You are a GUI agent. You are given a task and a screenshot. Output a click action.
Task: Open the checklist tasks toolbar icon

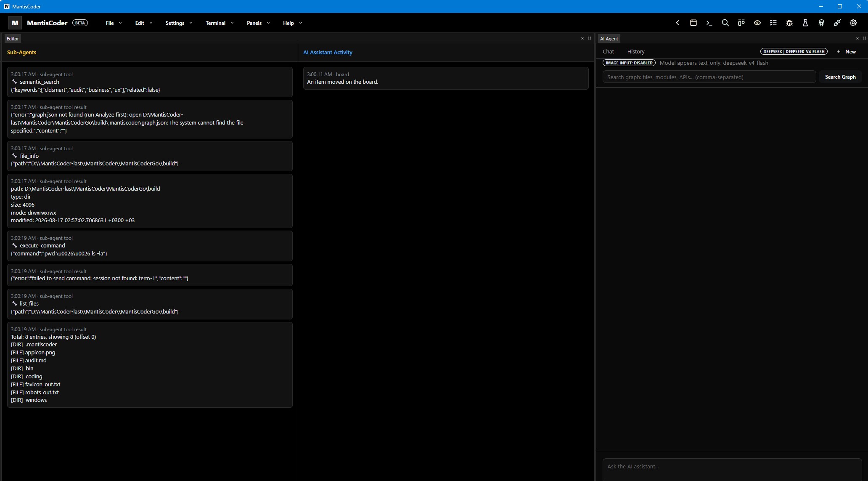[x=773, y=23]
